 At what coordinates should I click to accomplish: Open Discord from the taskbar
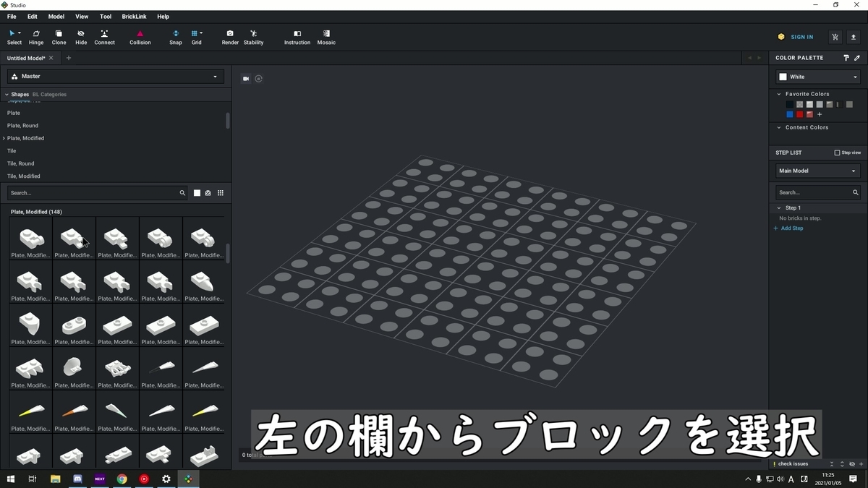tap(77, 479)
